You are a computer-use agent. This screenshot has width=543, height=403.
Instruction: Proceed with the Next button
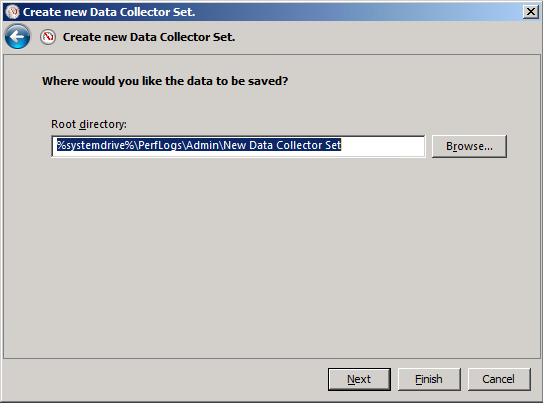pos(359,379)
